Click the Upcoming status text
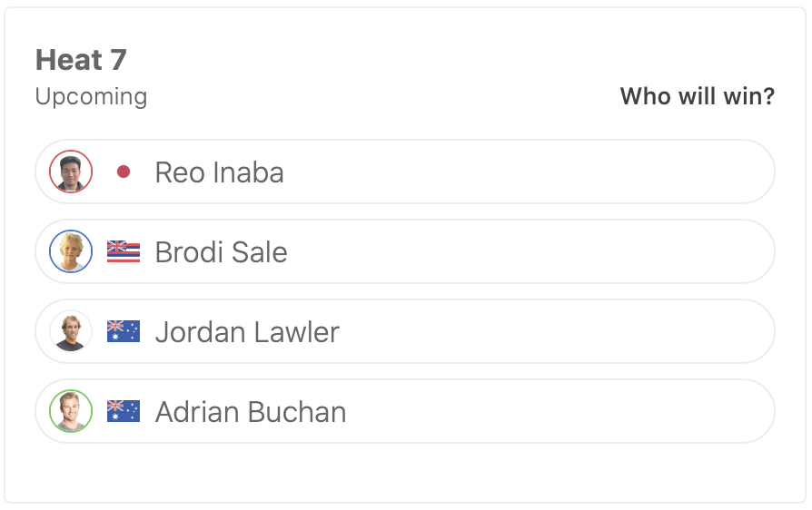This screenshot has height=510, width=812. (91, 96)
